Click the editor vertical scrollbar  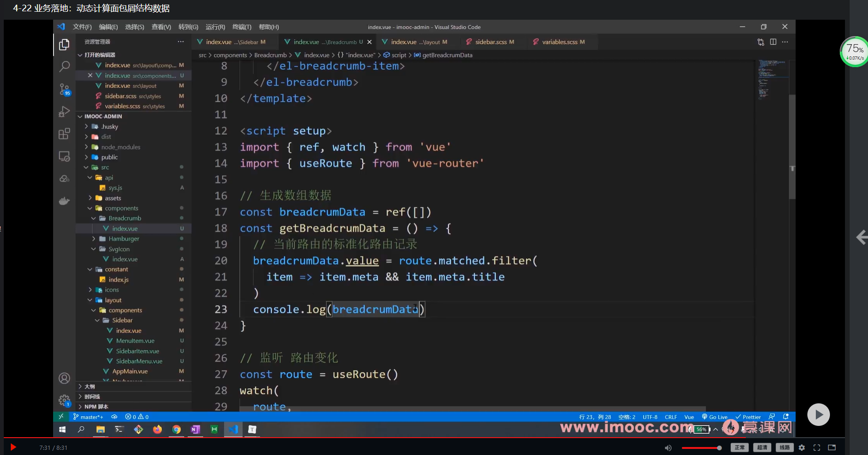792,147
